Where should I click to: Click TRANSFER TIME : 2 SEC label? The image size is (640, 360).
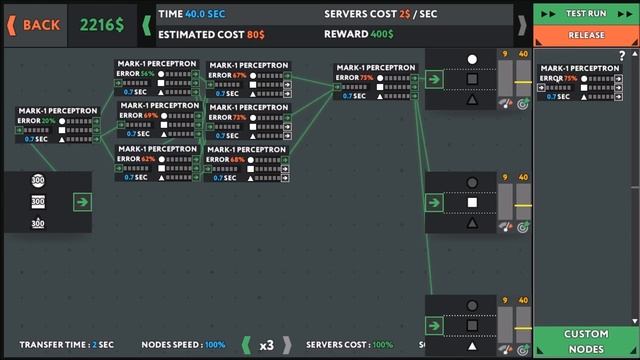click(67, 345)
